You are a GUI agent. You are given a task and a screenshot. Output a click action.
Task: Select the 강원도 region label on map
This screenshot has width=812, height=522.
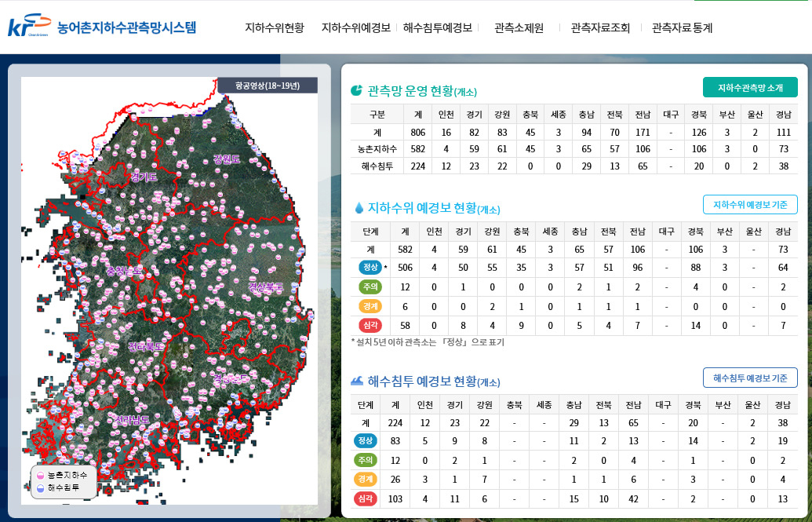[x=226, y=159]
